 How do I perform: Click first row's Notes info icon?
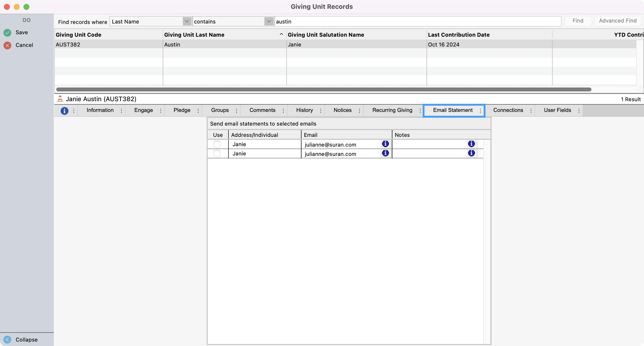point(471,144)
